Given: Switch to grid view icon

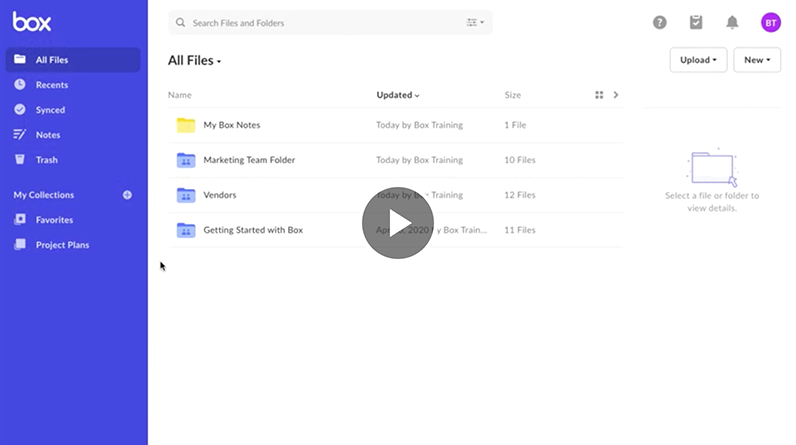Looking at the screenshot, I should (599, 95).
